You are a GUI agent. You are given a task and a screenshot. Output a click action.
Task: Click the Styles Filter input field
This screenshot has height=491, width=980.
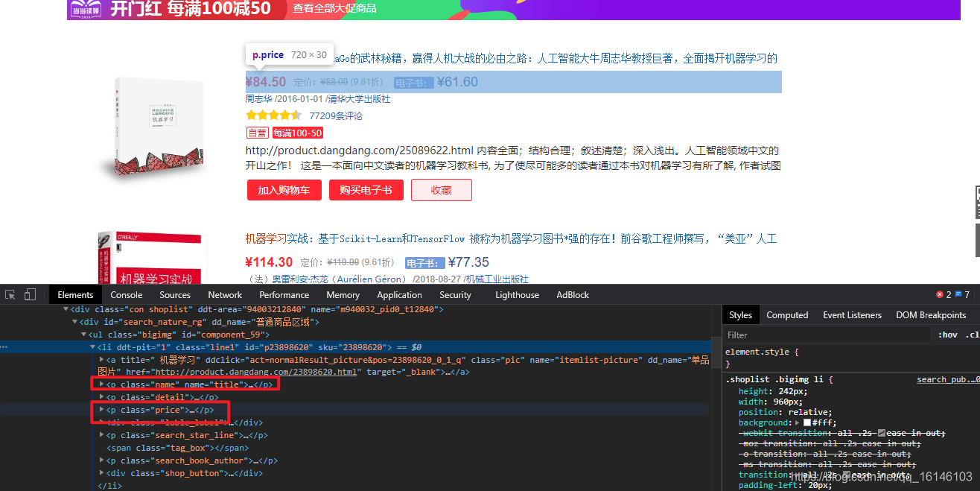point(828,335)
